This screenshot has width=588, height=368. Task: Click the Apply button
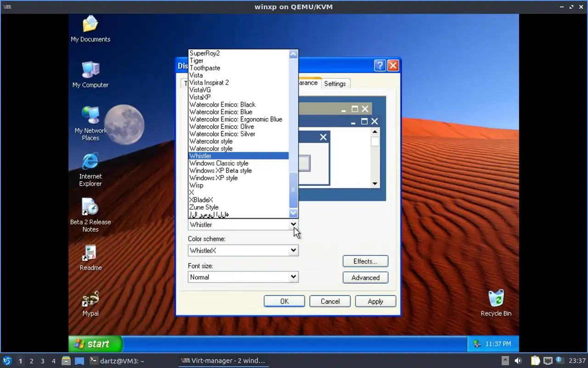(x=375, y=301)
